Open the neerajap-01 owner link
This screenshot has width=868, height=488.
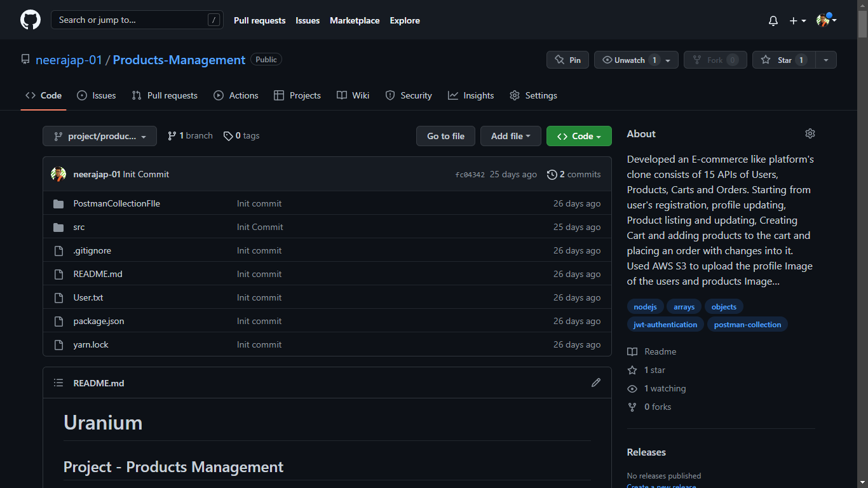pyautogui.click(x=69, y=60)
